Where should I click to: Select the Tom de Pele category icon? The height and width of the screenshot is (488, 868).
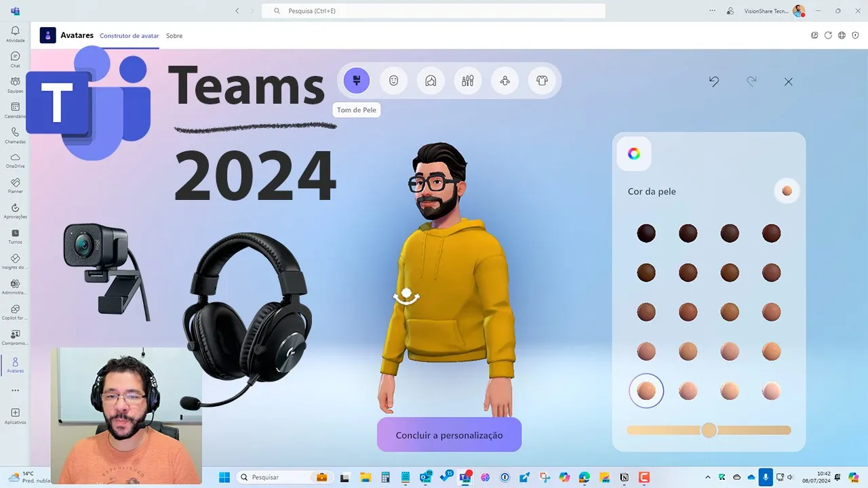coord(357,81)
